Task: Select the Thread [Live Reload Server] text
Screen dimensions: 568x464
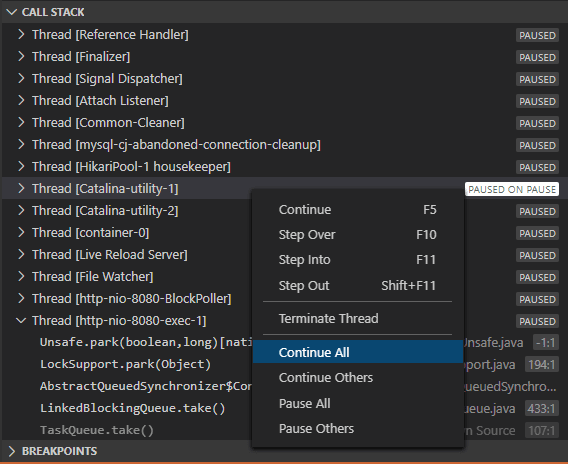Action: 110,255
